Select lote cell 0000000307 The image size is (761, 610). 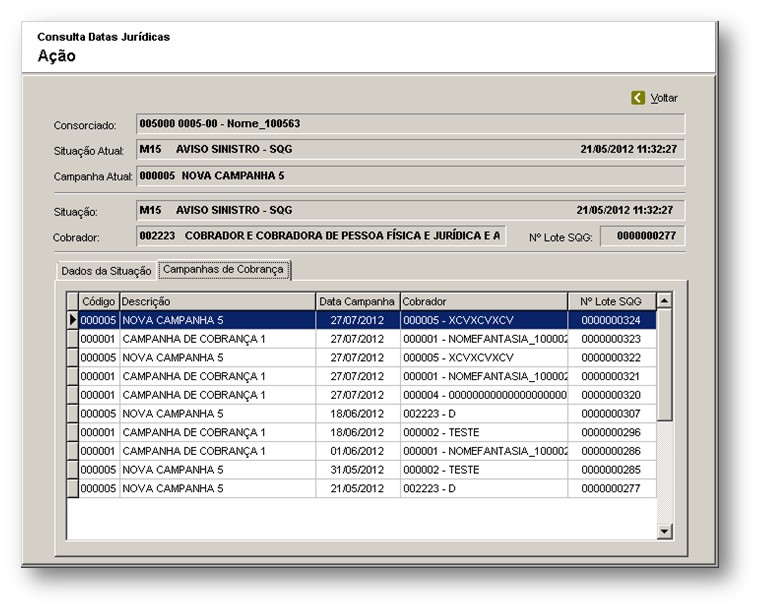point(612,413)
